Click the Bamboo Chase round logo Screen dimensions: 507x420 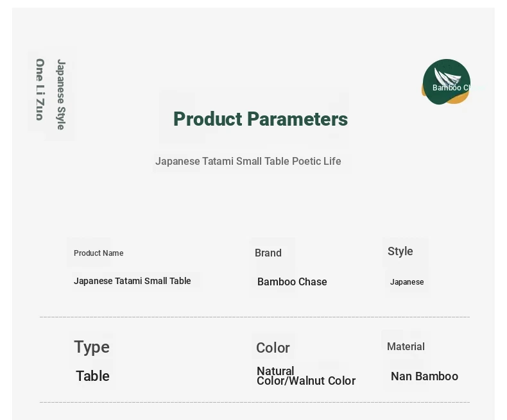[x=446, y=81]
